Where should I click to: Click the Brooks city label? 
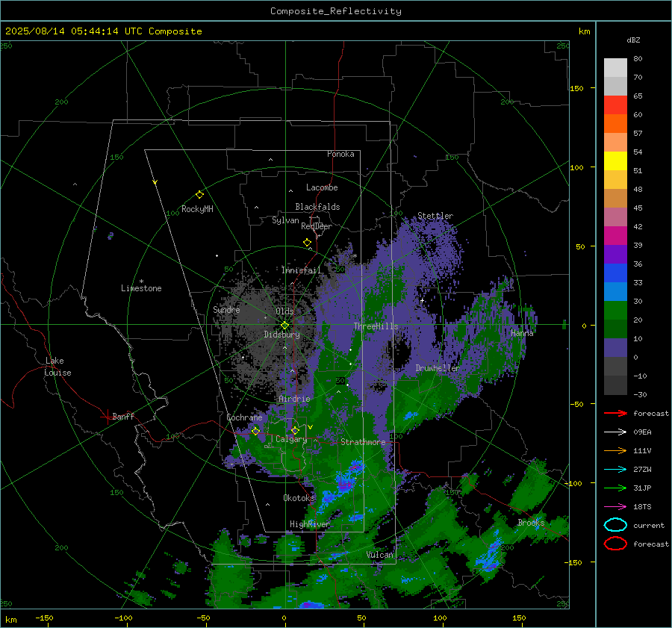tap(531, 523)
